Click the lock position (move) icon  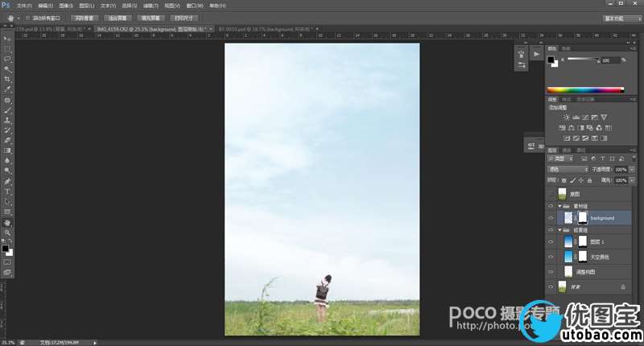pyautogui.click(x=581, y=180)
